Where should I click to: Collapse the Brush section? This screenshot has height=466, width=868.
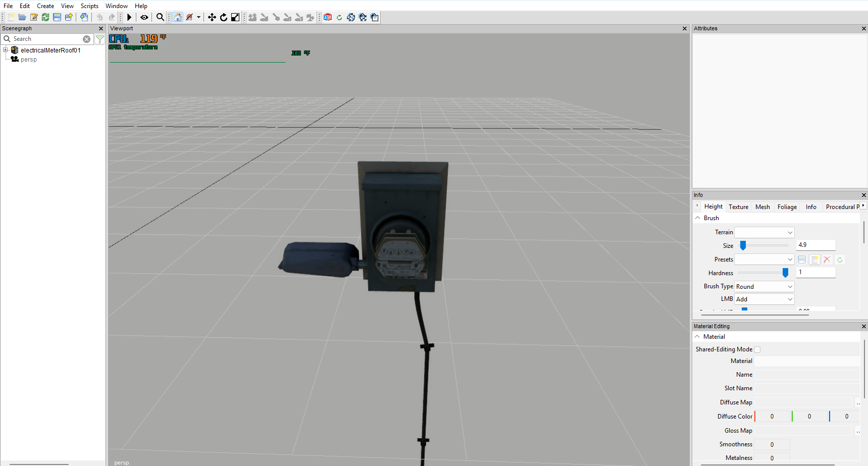pyautogui.click(x=698, y=218)
